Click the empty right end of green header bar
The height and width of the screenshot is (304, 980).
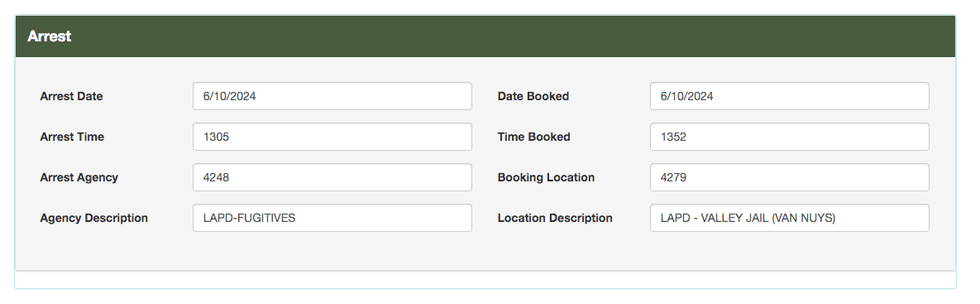(812, 36)
